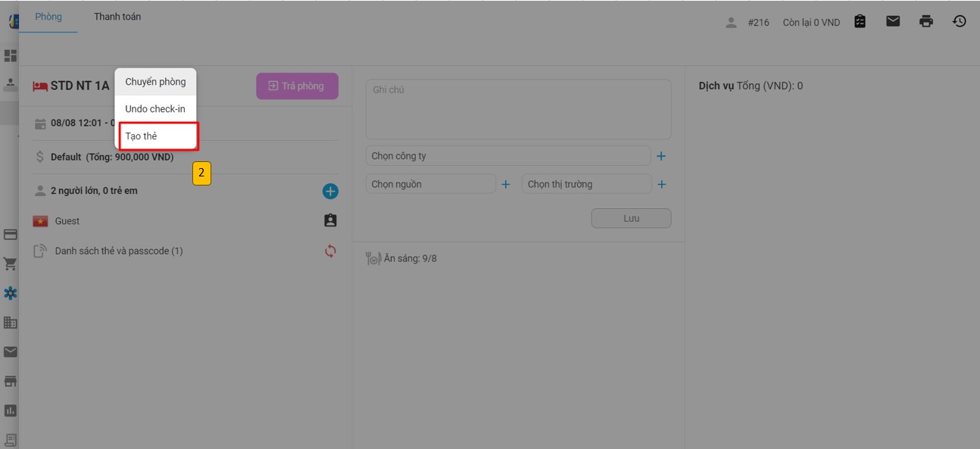Image resolution: width=980 pixels, height=449 pixels.
Task: Switch to the Thanh toán tab
Action: pyautogui.click(x=117, y=17)
